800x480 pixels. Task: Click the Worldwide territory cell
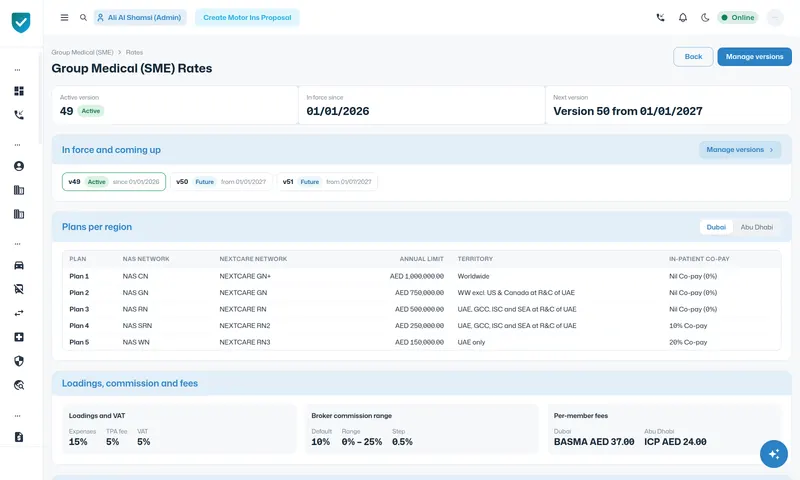pyautogui.click(x=473, y=276)
